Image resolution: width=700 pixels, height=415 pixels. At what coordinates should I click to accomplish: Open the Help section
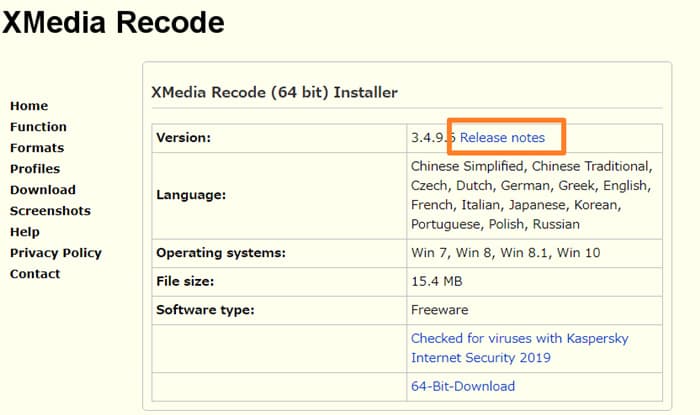25,232
